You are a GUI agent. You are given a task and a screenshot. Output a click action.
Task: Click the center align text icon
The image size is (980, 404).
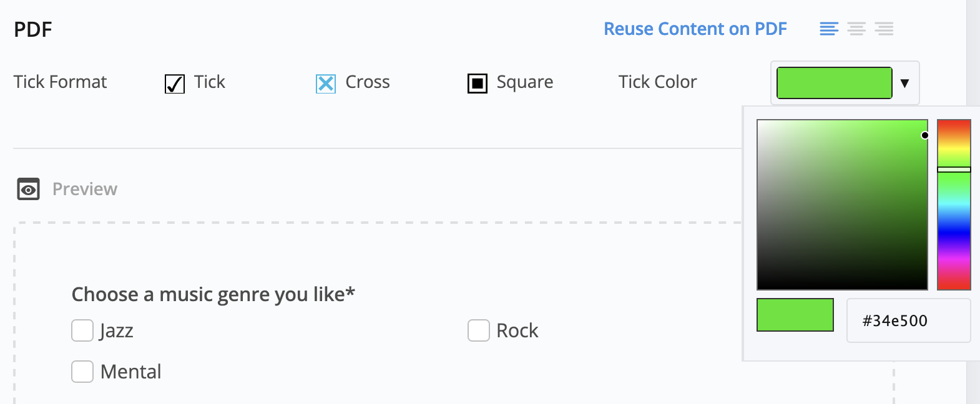(x=856, y=29)
